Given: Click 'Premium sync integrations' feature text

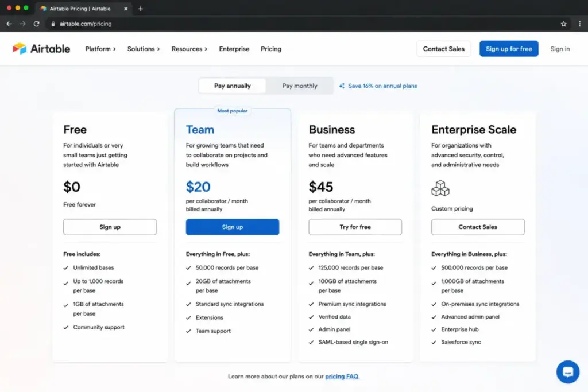Looking at the screenshot, I should click(x=352, y=304).
